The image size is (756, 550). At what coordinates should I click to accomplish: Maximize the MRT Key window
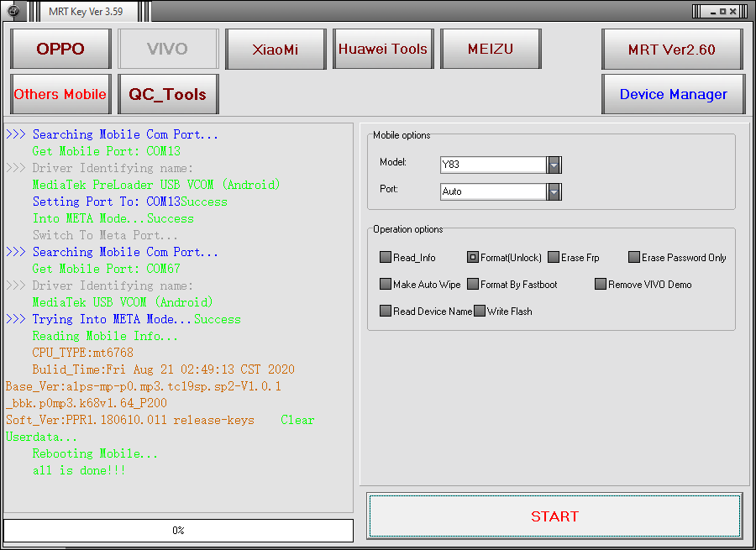(x=722, y=12)
